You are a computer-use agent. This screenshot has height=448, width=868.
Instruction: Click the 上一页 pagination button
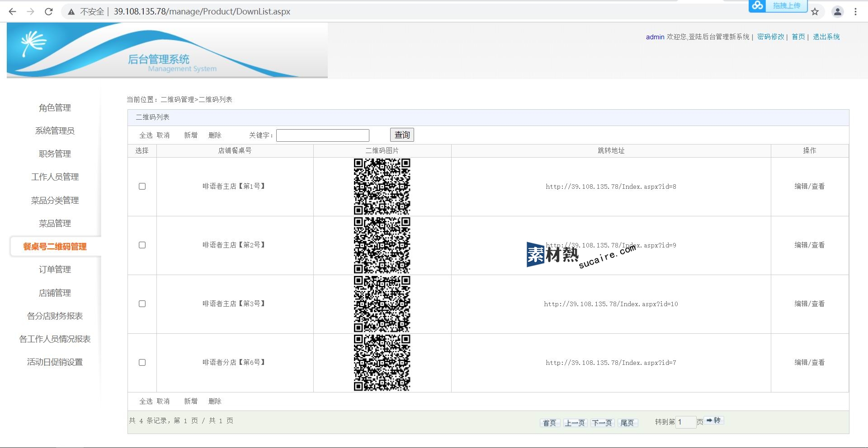pos(575,423)
